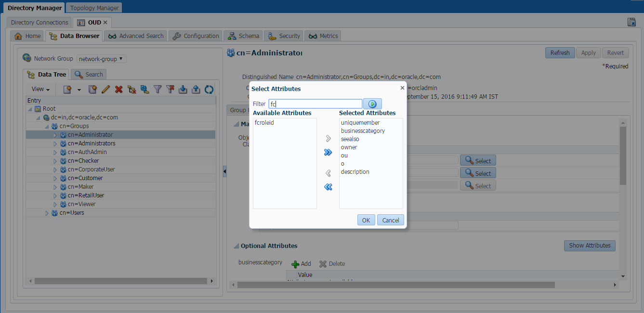Open the Security tab

coord(284,36)
